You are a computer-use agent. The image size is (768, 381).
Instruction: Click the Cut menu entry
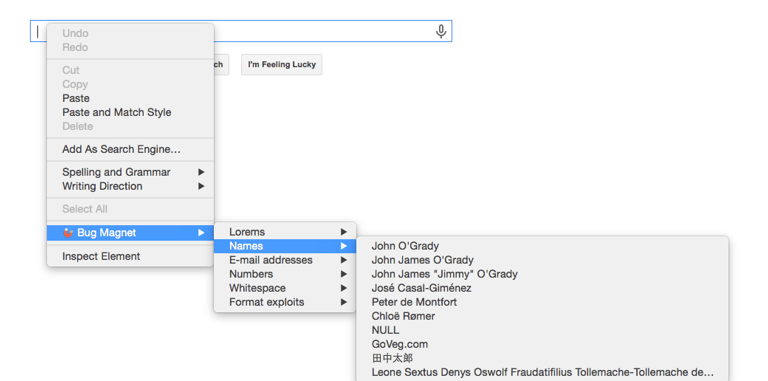[130, 71]
